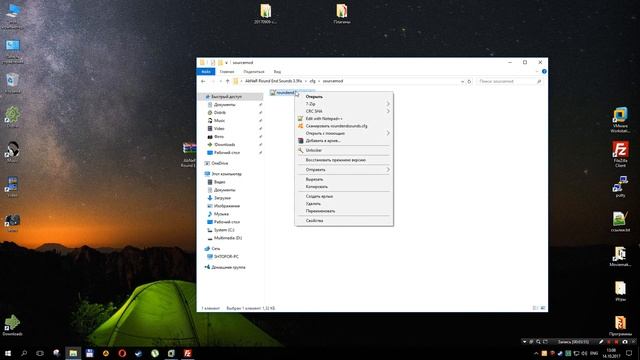
Task: Expand the 7-Zip submenu
Action: pos(344,104)
